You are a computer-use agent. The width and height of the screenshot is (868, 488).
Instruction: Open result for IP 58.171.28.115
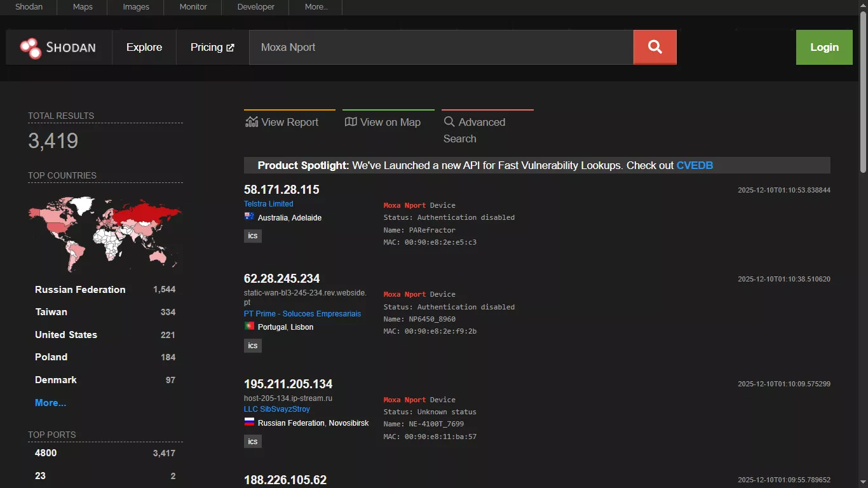tap(281, 189)
